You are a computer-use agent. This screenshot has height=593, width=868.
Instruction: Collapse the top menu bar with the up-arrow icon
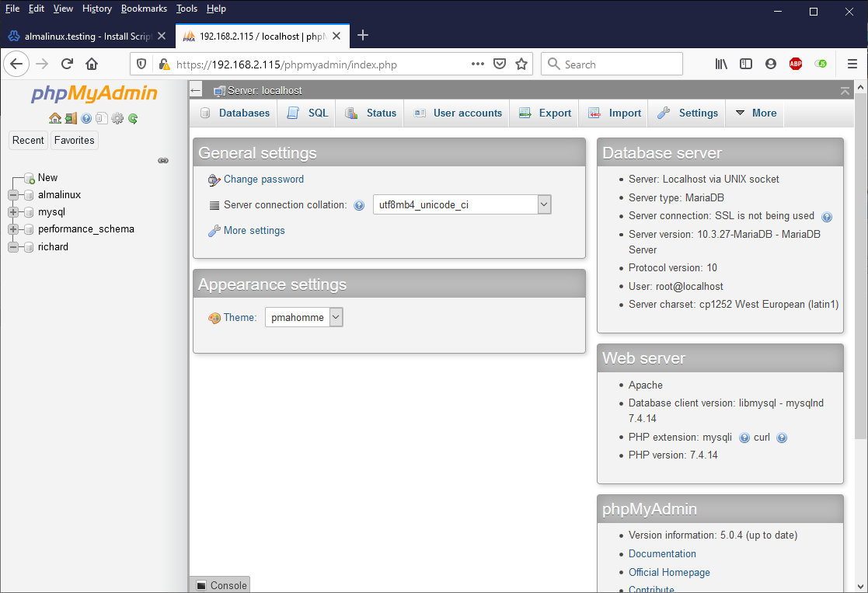(845, 91)
